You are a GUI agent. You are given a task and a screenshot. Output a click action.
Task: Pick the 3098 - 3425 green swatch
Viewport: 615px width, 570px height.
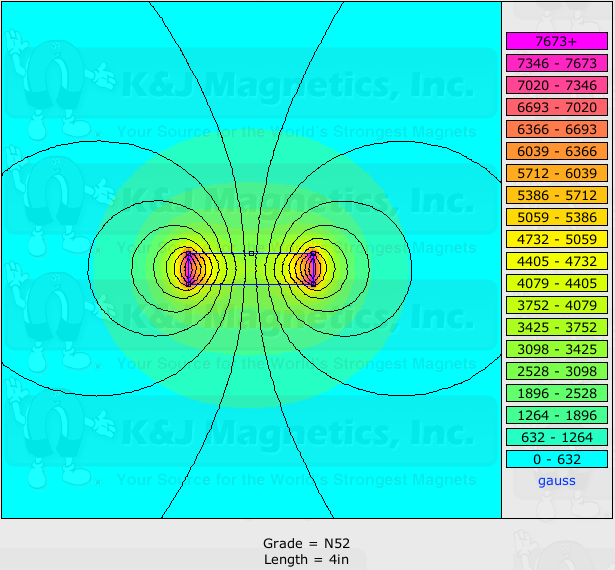point(557,349)
